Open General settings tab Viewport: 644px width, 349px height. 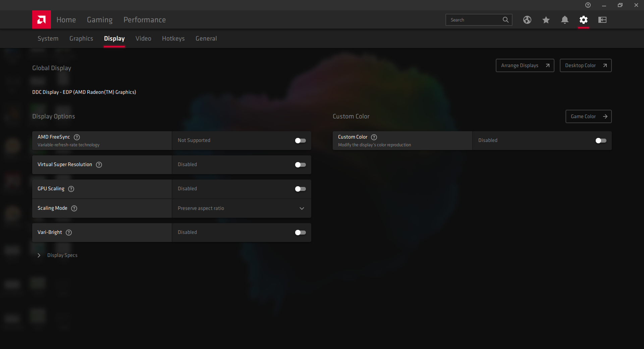(206, 39)
